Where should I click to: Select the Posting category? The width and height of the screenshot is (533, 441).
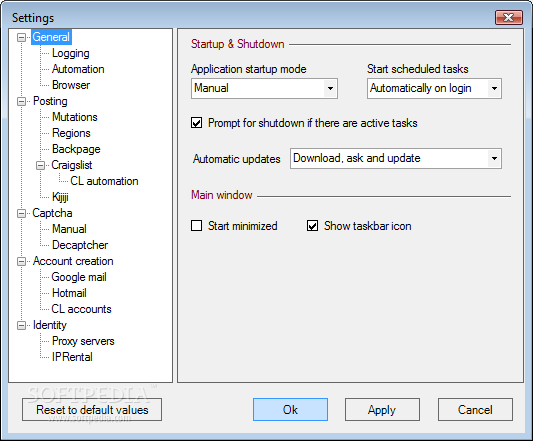[50, 101]
